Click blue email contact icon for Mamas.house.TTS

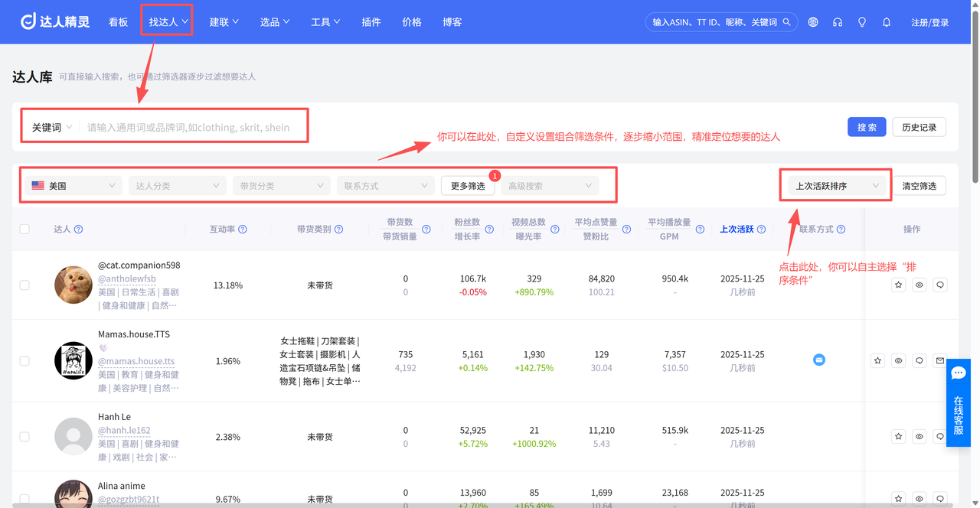[x=819, y=360]
